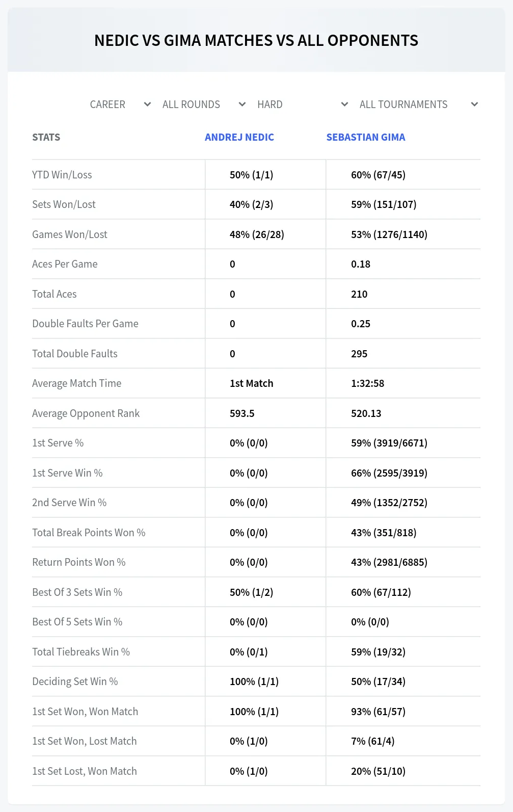
Task: Click the chevron beside ALL TOURNAMENTS
Action: click(474, 104)
